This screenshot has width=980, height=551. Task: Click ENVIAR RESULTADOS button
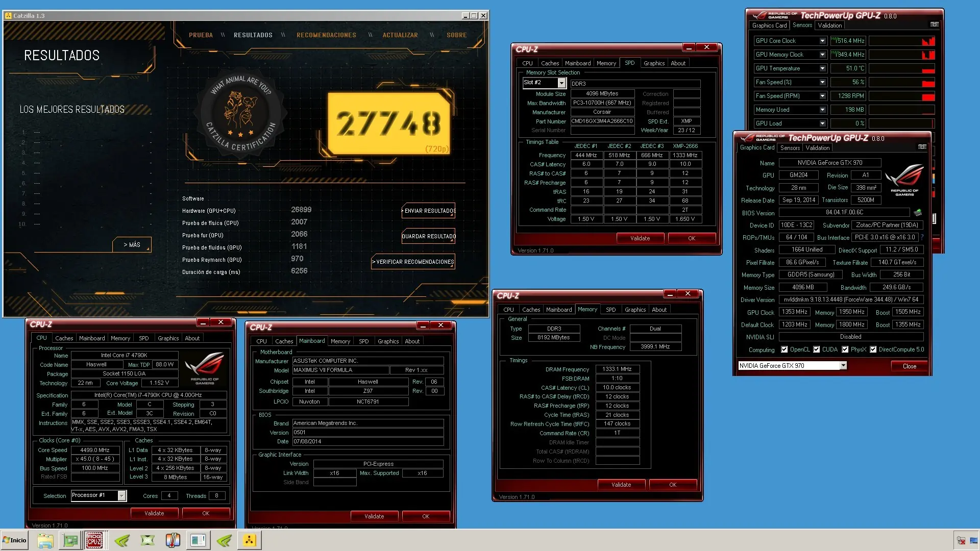pos(429,211)
